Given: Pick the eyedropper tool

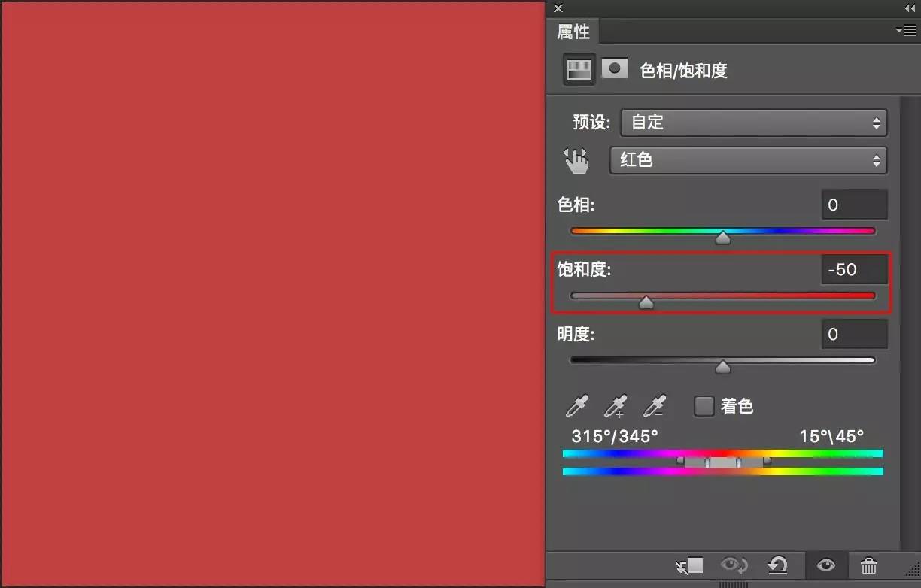Looking at the screenshot, I should point(577,406).
